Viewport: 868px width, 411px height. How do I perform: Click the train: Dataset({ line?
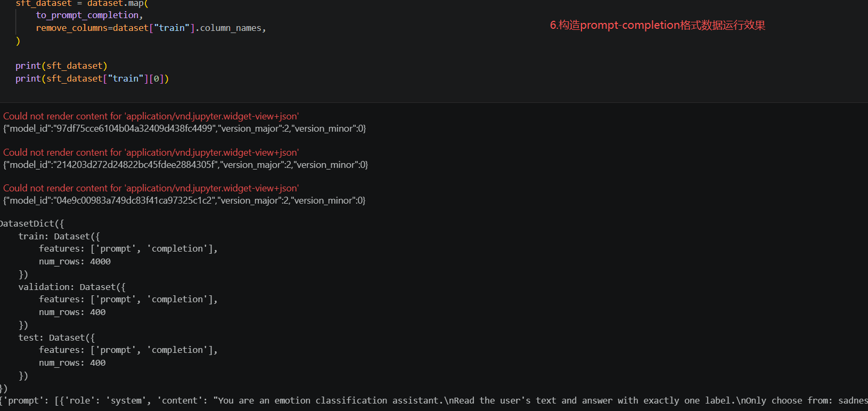59,236
